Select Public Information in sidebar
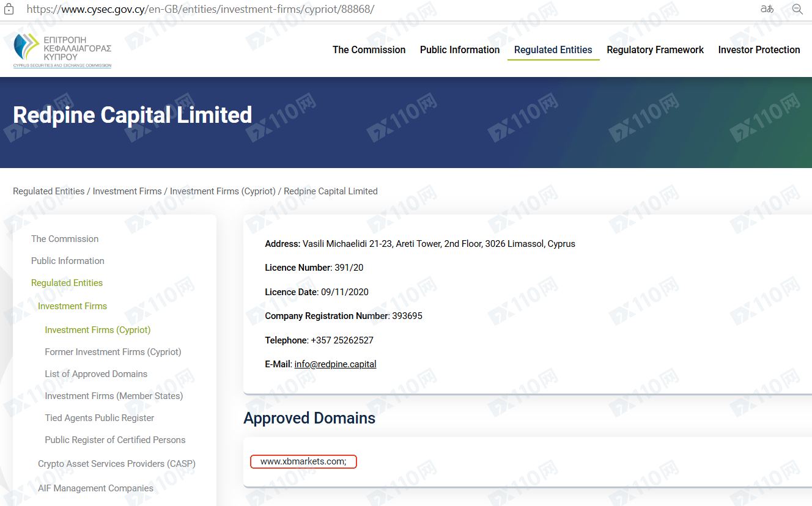Screen dimensions: 812x506 (x=68, y=261)
